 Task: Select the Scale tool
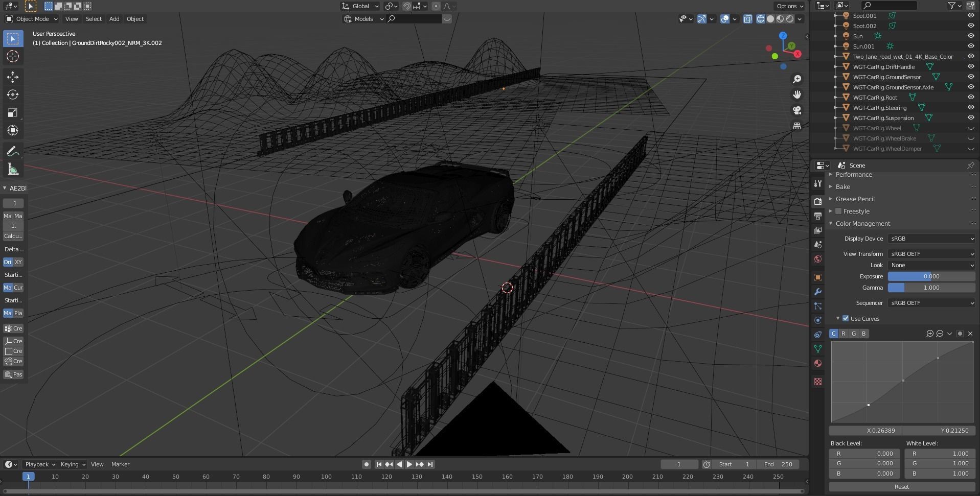click(x=12, y=112)
